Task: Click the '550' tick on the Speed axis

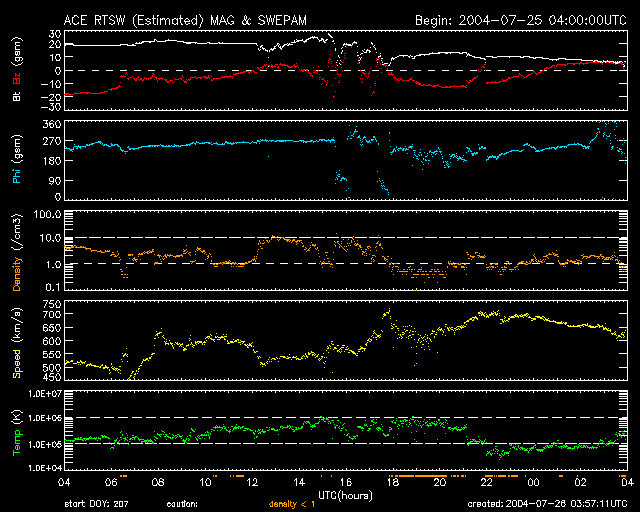Action: click(x=52, y=354)
